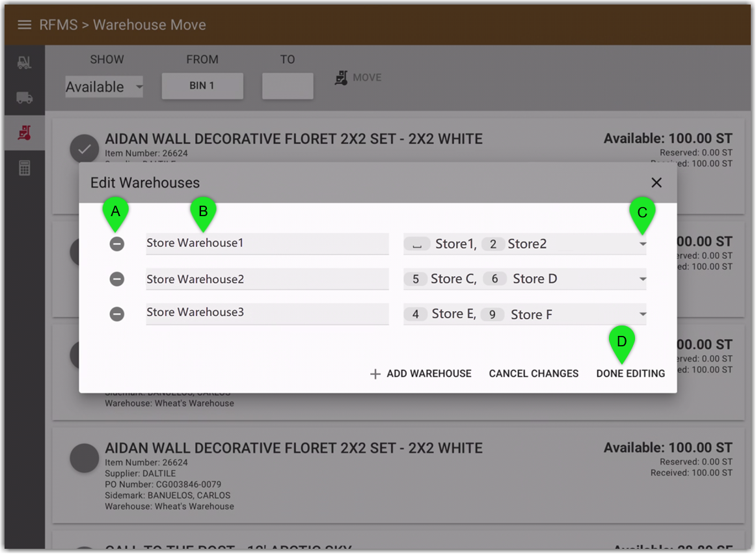The height and width of the screenshot is (554, 756).
Task: Remove Store Warehouse3 using its minus icon
Action: [x=117, y=314]
